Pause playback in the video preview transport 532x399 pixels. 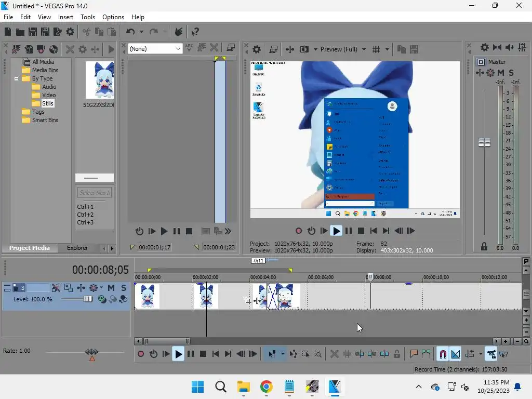click(349, 231)
